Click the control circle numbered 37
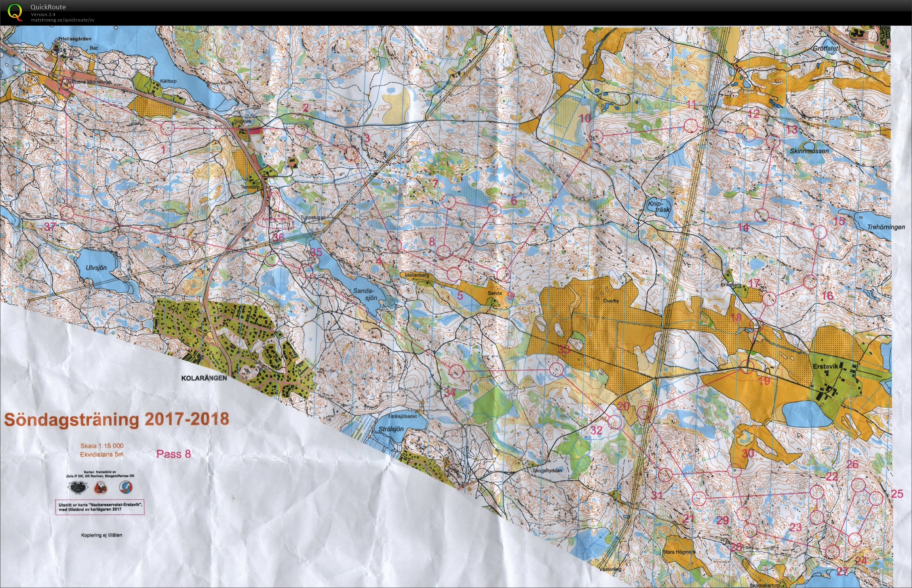Screen dimensions: 912x588 coord(67,213)
